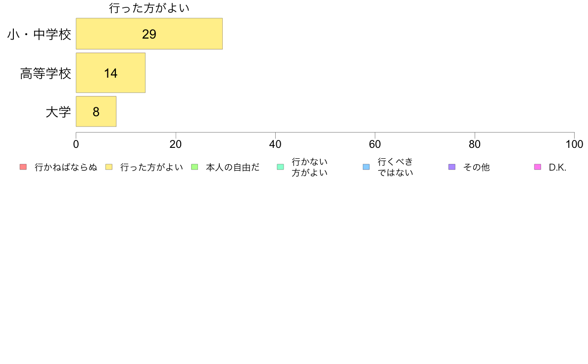Click the その他 legend text

[476, 167]
